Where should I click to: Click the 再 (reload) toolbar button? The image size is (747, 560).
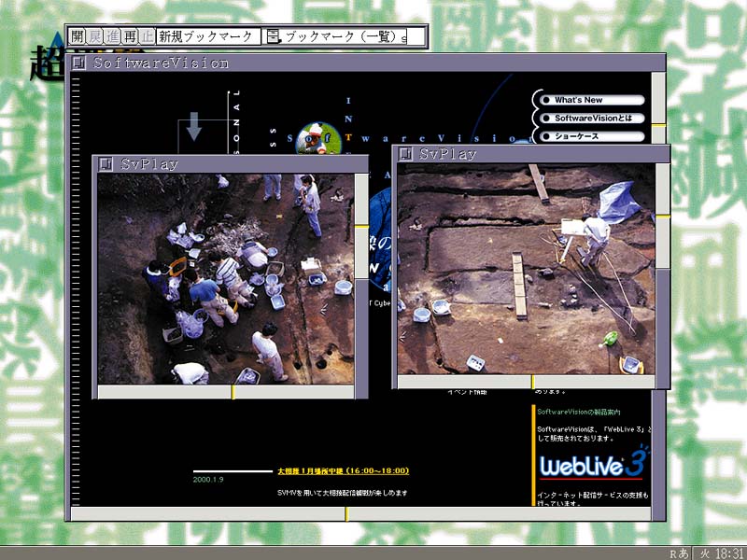pyautogui.click(x=130, y=36)
